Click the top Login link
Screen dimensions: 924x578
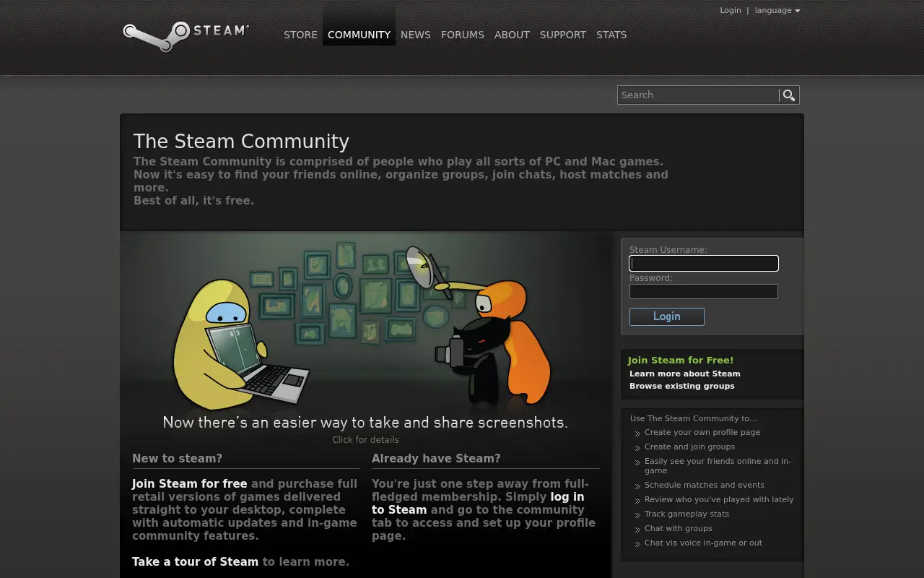(x=730, y=10)
